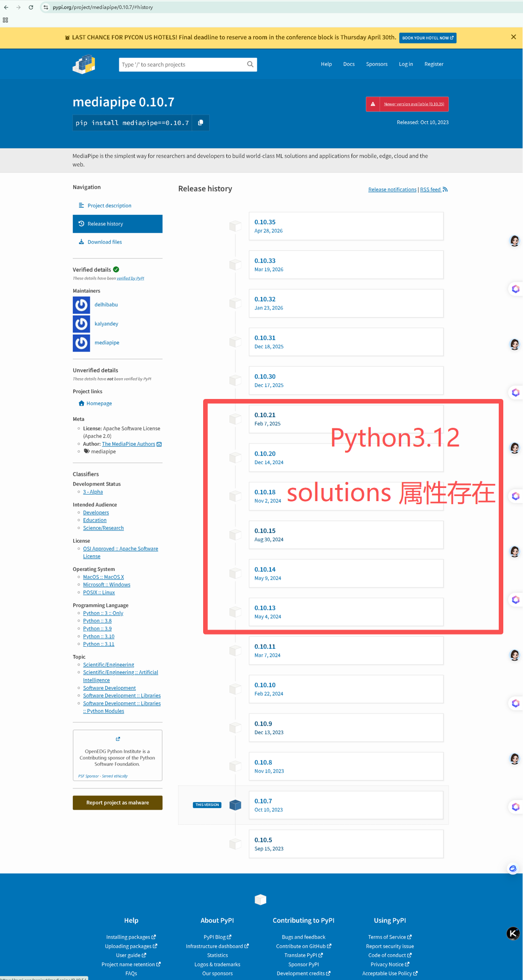Click Software Development topic link

(110, 688)
